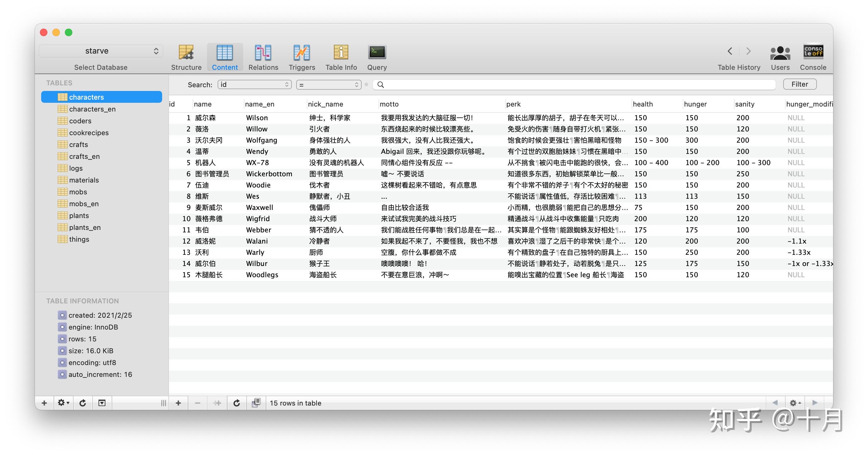868x456 pixels.
Task: Click the add table plus icon in sidebar
Action: (x=44, y=403)
